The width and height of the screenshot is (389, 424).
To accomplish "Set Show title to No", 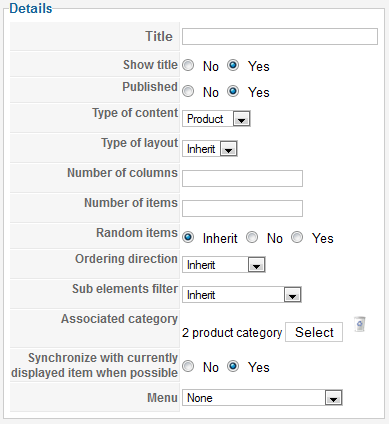I will point(188,65).
